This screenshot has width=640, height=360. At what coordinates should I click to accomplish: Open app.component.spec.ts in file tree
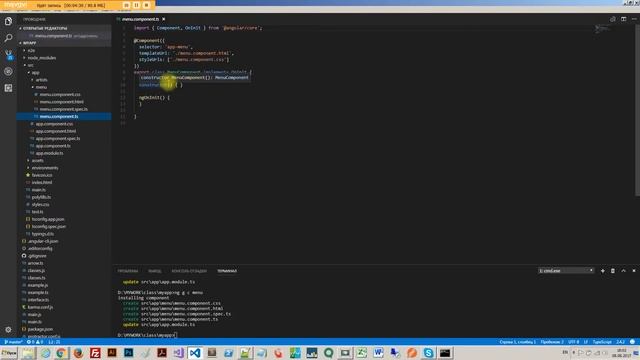(58, 138)
